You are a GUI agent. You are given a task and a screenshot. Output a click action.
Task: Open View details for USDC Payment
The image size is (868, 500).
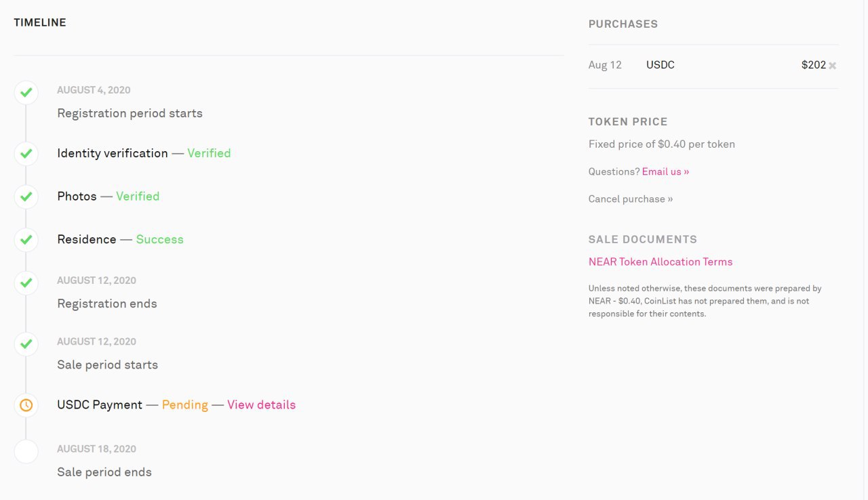(x=261, y=404)
